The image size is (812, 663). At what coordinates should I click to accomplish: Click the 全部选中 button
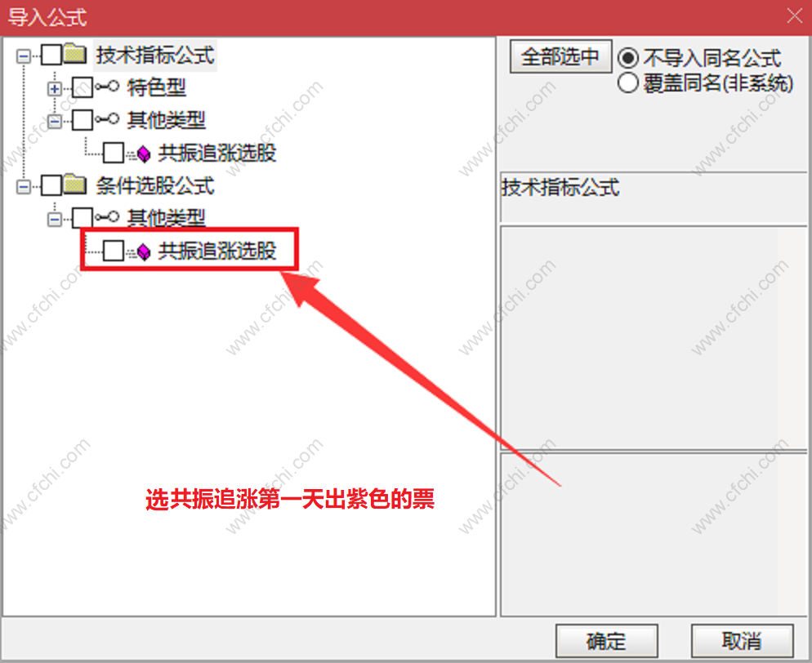pos(561,56)
